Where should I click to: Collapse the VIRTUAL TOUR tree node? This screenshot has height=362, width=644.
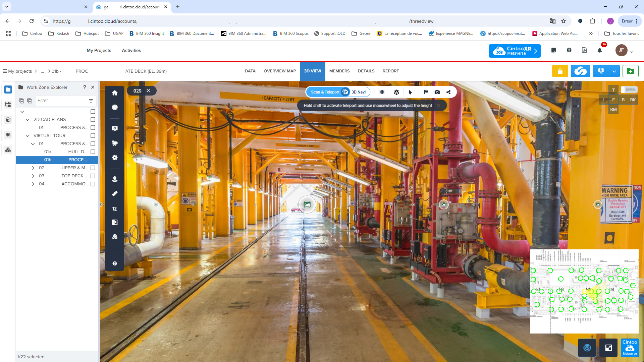pyautogui.click(x=28, y=136)
